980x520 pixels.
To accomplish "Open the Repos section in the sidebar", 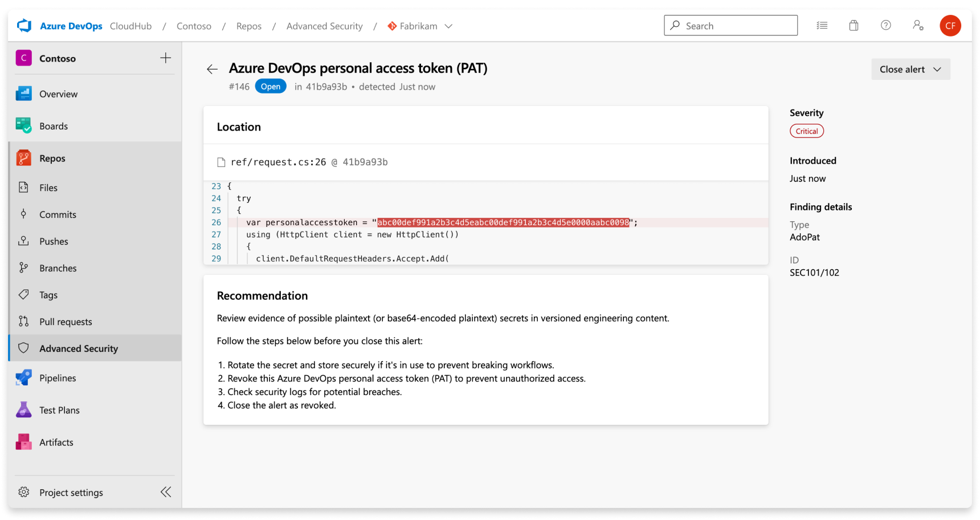I will point(52,159).
